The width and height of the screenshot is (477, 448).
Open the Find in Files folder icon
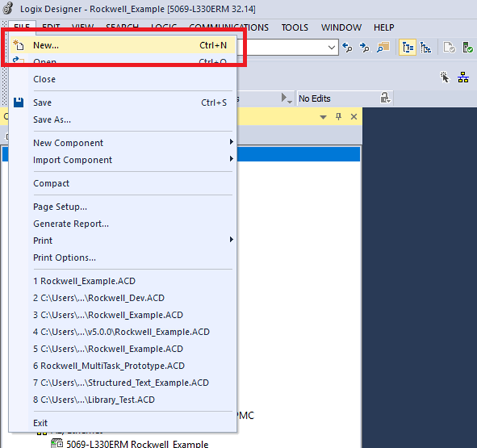tap(383, 48)
